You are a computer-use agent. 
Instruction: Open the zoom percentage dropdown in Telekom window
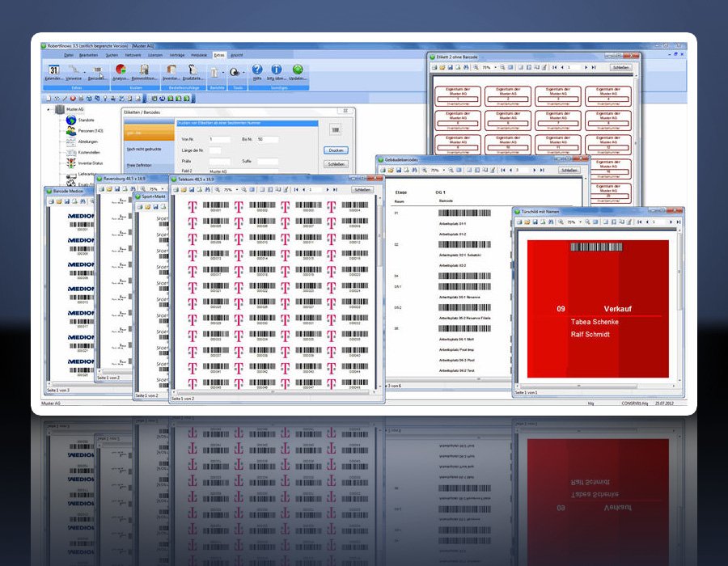point(237,190)
